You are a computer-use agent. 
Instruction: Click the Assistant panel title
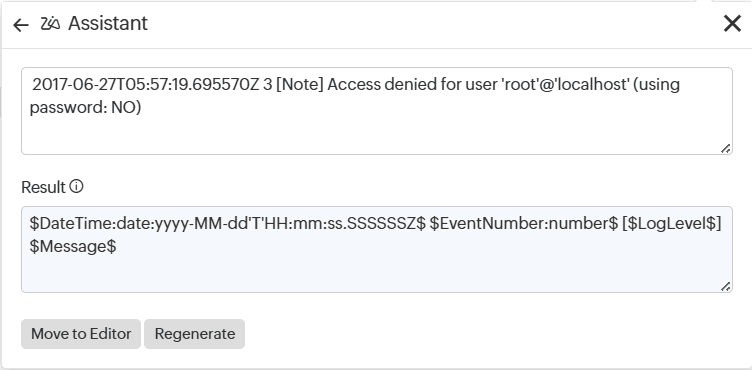[108, 23]
